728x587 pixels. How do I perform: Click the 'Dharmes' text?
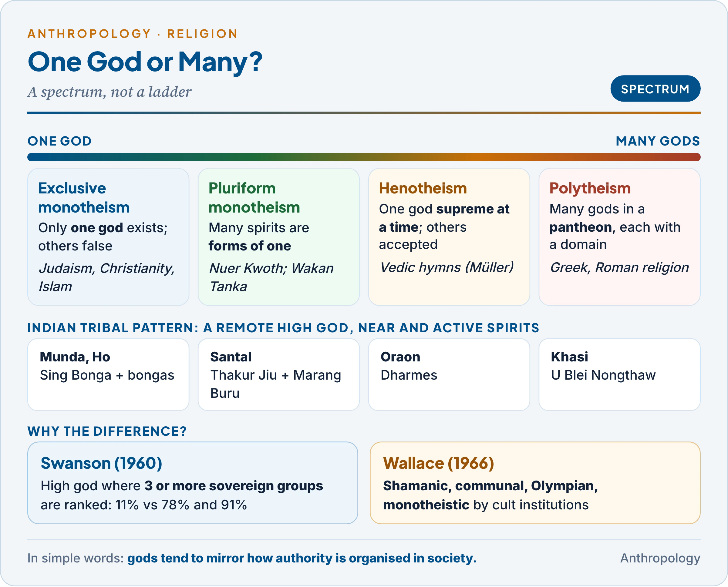[409, 375]
